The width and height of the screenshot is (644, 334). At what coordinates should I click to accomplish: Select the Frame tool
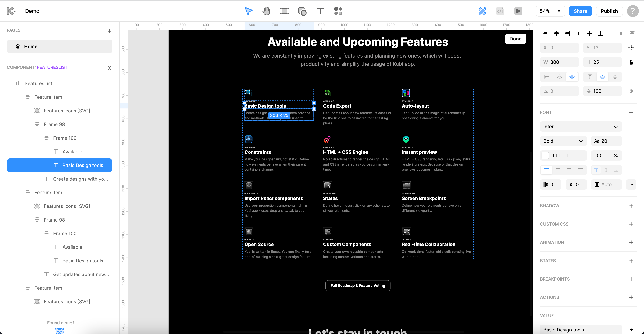click(285, 11)
